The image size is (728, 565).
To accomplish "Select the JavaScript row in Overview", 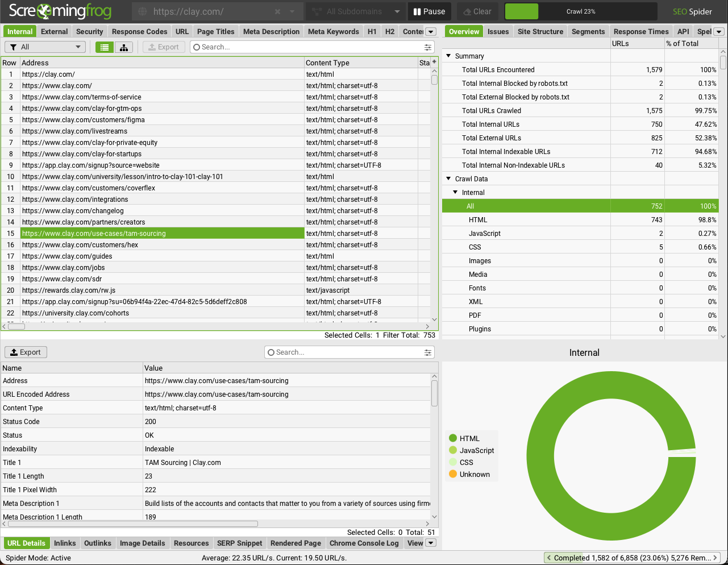I will (x=580, y=234).
